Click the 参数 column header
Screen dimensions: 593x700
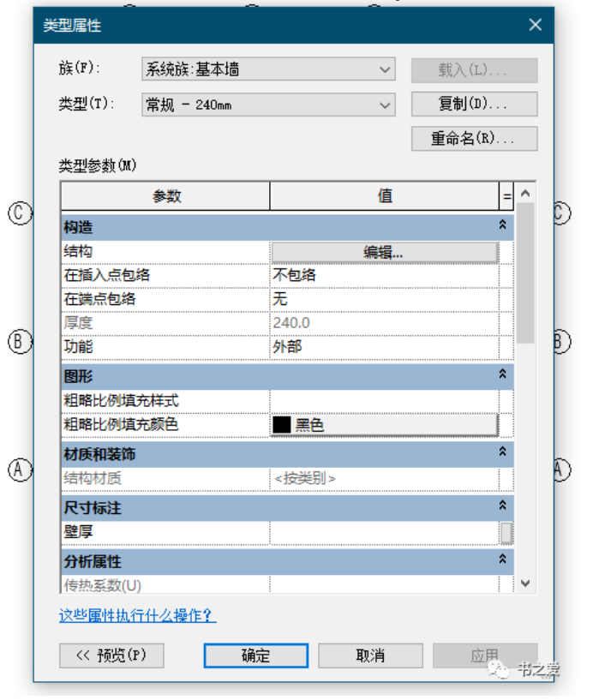[165, 196]
